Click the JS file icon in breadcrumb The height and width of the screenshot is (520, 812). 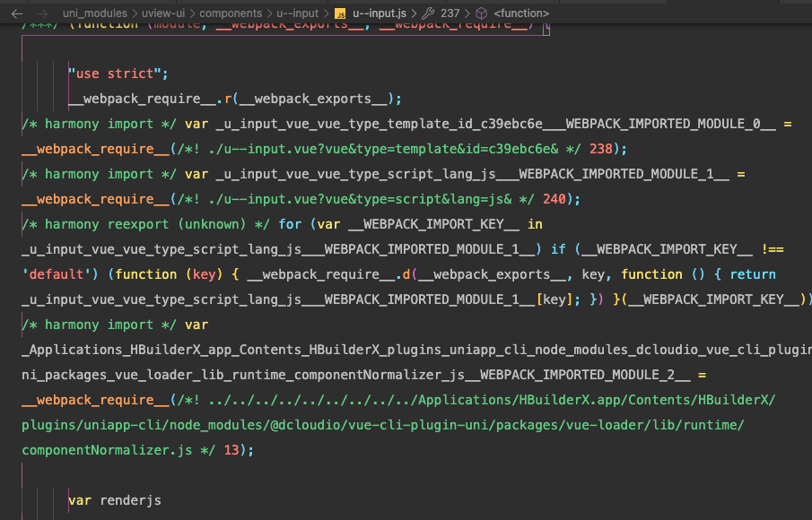tap(340, 13)
